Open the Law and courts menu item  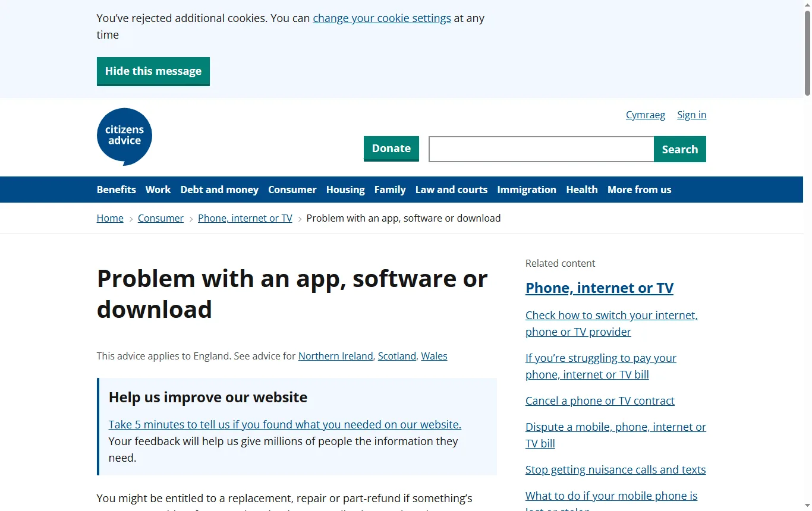click(x=451, y=190)
